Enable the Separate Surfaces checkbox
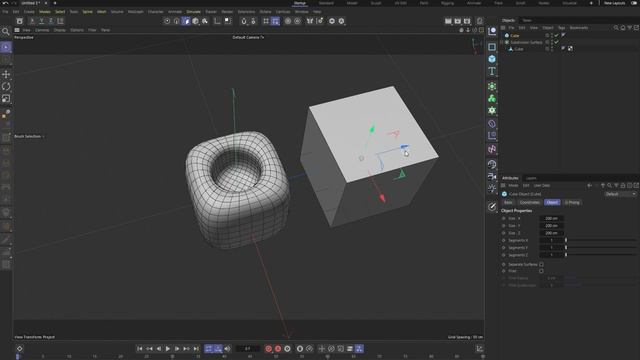The width and height of the screenshot is (640, 360). pyautogui.click(x=541, y=264)
